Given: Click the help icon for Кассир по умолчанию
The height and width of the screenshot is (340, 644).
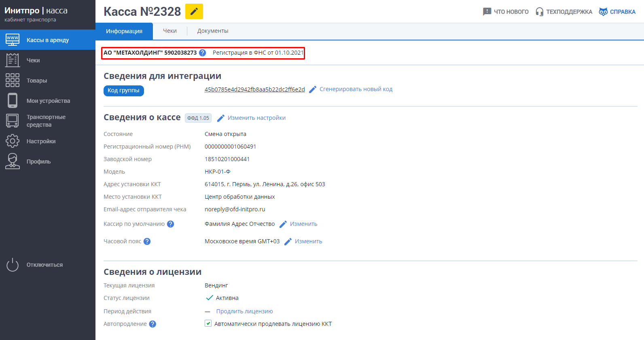Looking at the screenshot, I should 171,224.
